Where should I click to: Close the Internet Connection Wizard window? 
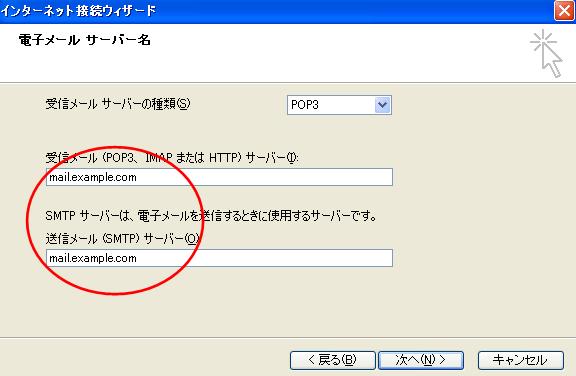click(564, 11)
